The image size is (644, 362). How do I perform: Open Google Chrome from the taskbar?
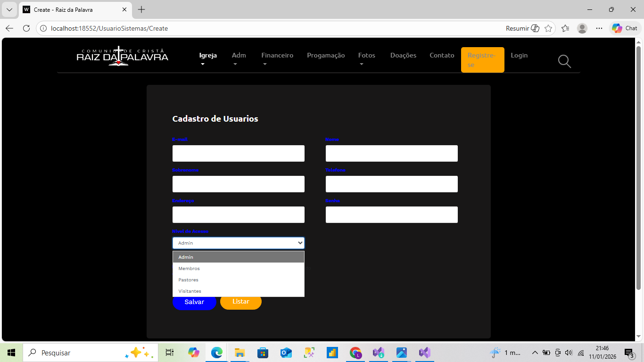click(x=355, y=353)
